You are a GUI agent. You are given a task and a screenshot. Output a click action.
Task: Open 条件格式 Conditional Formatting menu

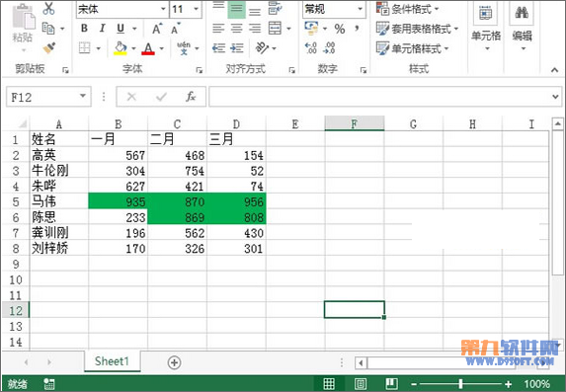pos(407,9)
